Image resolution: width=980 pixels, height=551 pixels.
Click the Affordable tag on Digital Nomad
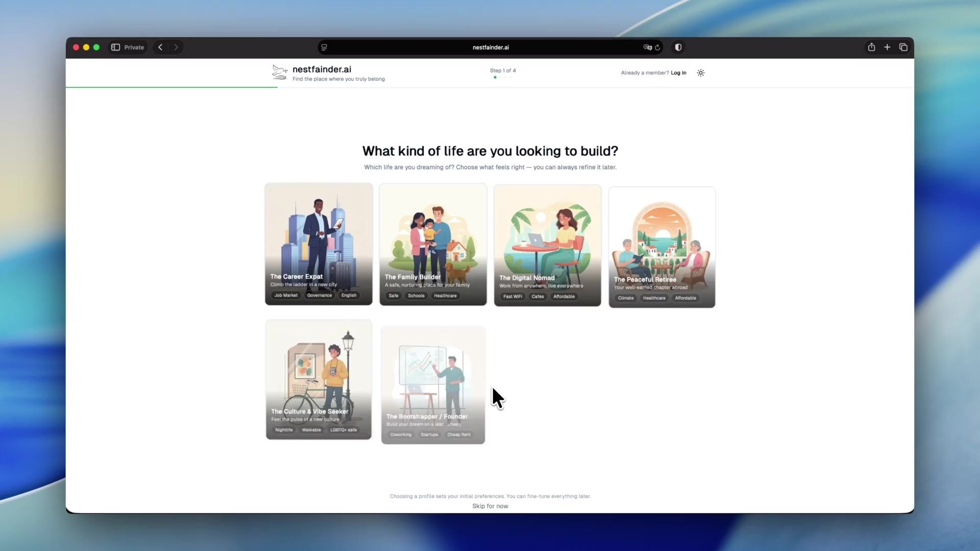(564, 296)
